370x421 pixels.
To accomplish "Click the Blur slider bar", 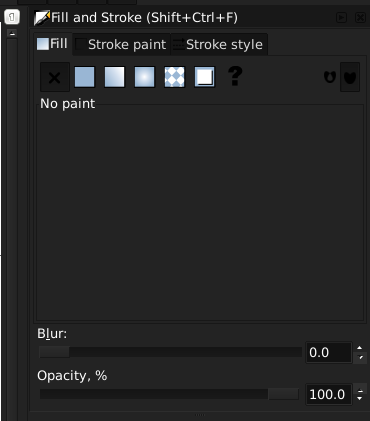I will click(170, 352).
